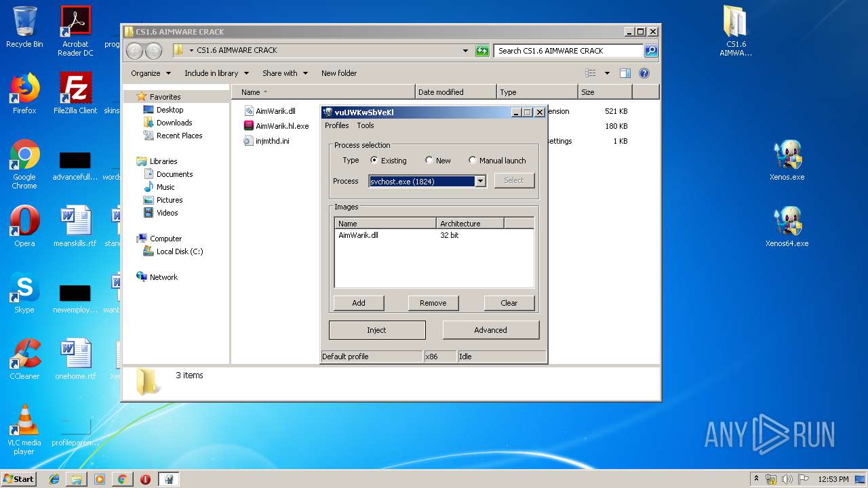Open the address bar history dropdown
This screenshot has width=868, height=488.
coord(465,51)
